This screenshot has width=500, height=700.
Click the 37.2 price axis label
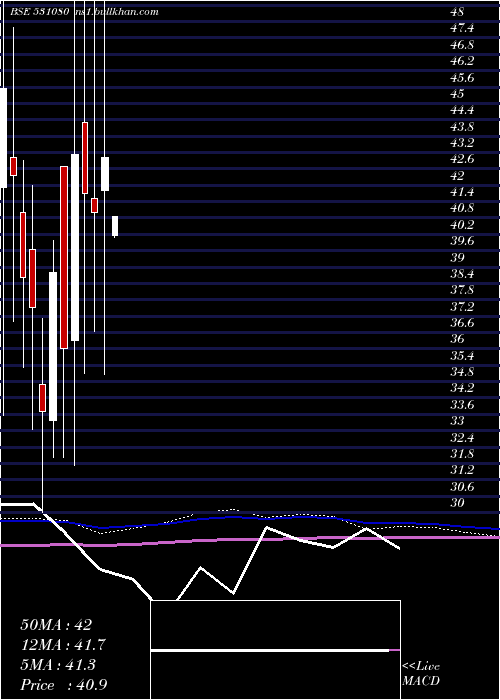pyautogui.click(x=462, y=306)
